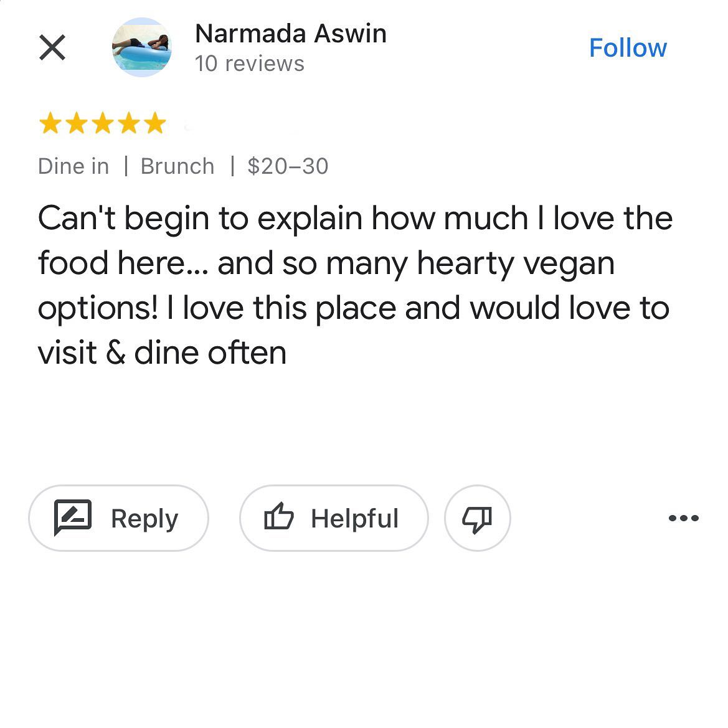The width and height of the screenshot is (728, 728).
Task: Click the thumbs-down icon button
Action: pyautogui.click(x=478, y=518)
